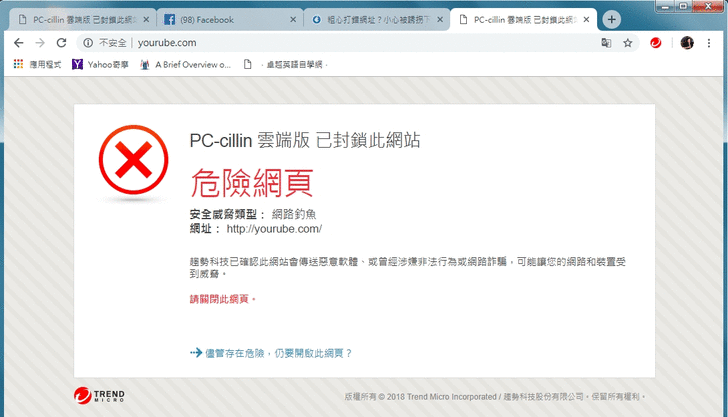Click the red 'please close this page' text
728x417 pixels.
click(x=222, y=299)
